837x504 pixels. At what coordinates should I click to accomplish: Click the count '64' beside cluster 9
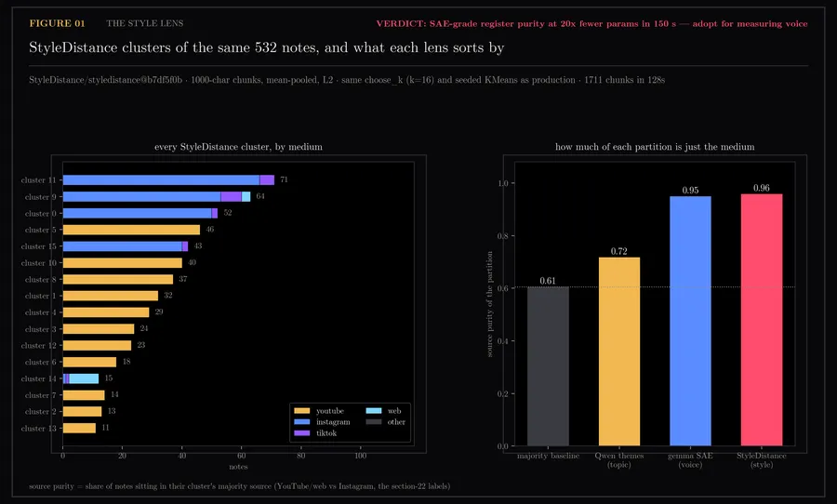click(260, 196)
